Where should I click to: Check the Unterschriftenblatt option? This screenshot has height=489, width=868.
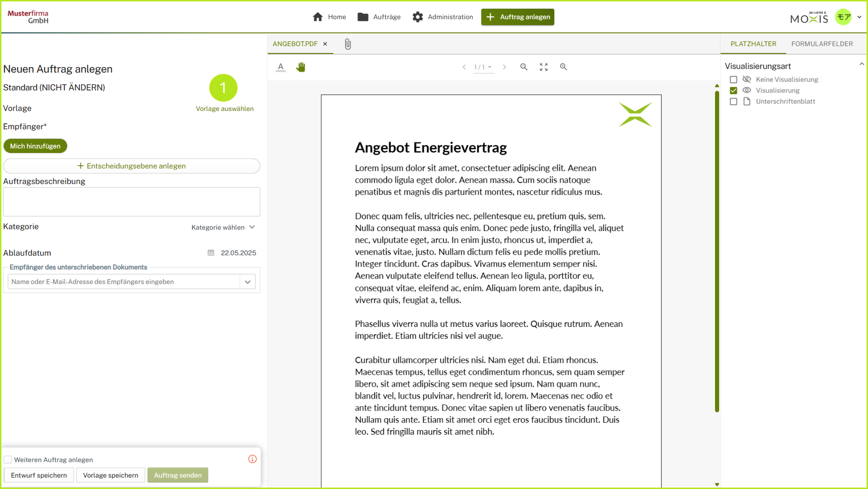(733, 101)
